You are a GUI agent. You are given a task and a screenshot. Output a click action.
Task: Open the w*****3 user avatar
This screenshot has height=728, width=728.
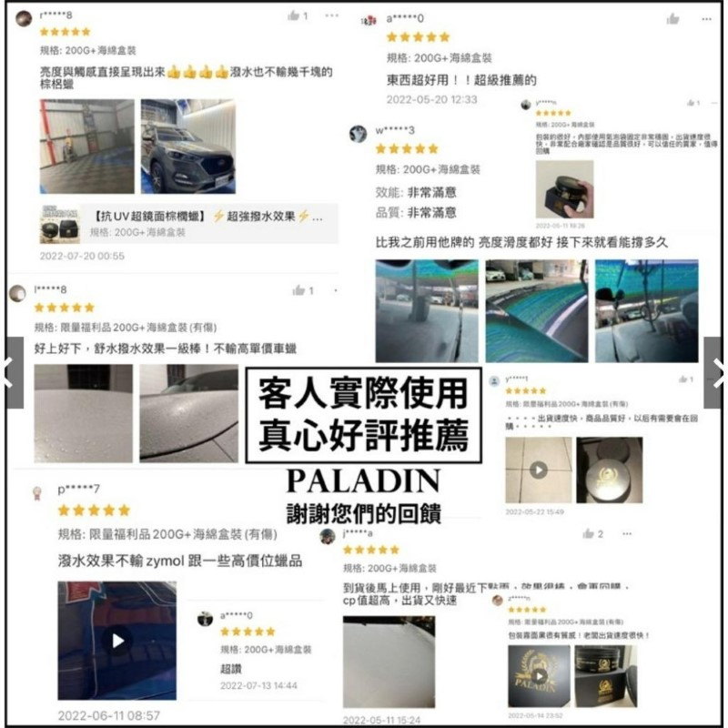pos(358,134)
